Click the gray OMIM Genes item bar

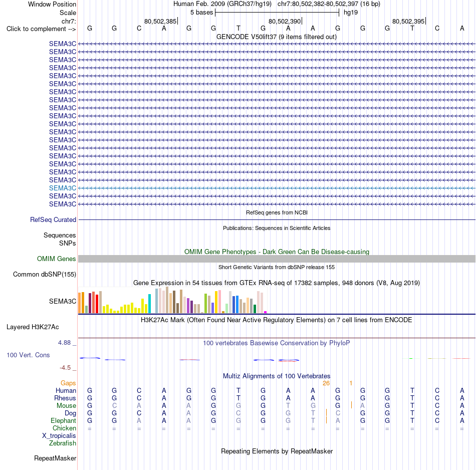click(277, 259)
